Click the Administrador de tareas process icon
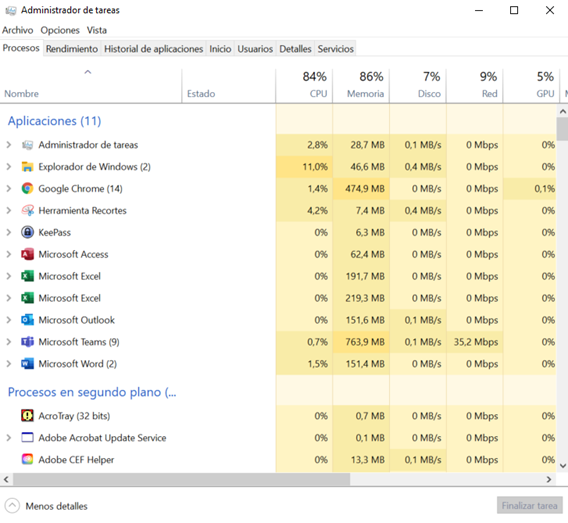This screenshot has height=523, width=568. (x=28, y=145)
